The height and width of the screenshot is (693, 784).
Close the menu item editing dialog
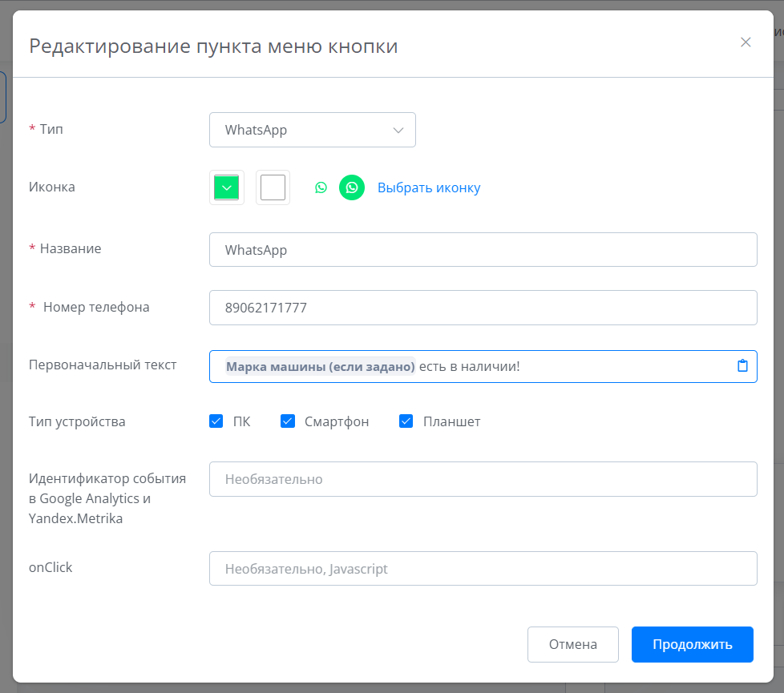[746, 42]
